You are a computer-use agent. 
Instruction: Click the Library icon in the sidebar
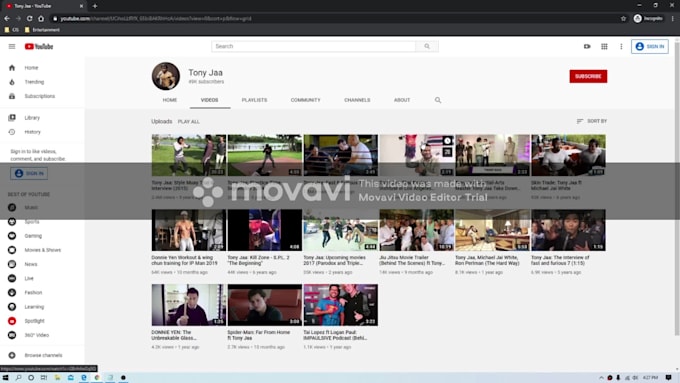12,118
